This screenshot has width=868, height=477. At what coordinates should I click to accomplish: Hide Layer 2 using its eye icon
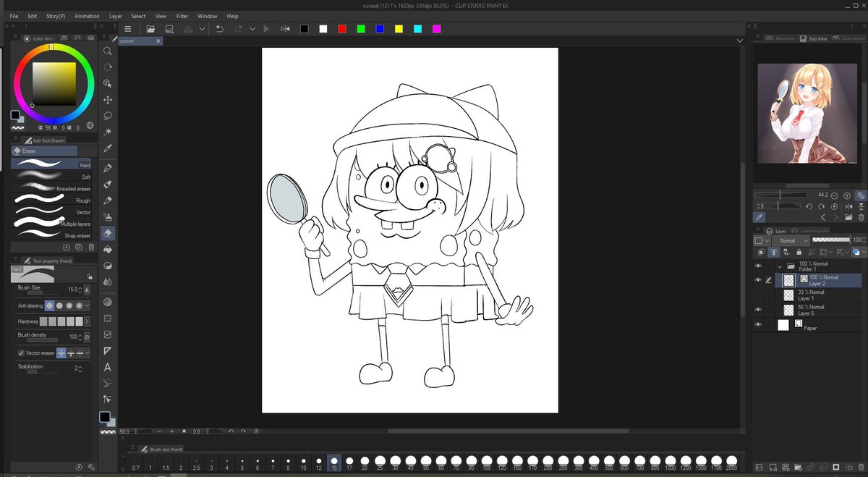[x=758, y=280]
